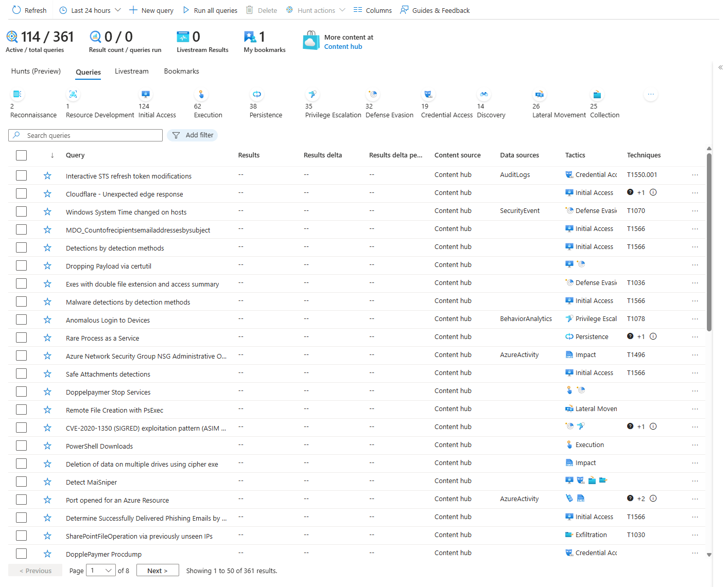Check the Interactive STS refresh token row
The width and height of the screenshot is (728, 587).
21,175
